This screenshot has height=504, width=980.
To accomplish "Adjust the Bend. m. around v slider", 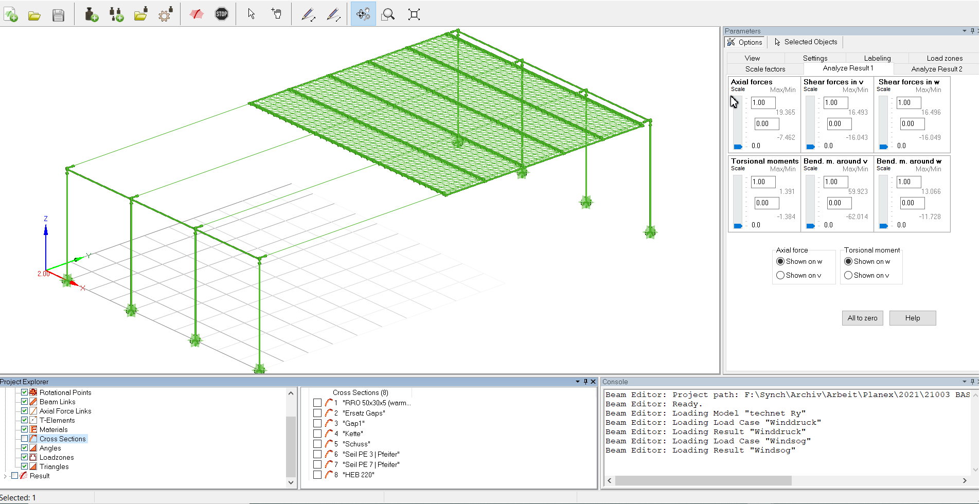I will pos(810,226).
